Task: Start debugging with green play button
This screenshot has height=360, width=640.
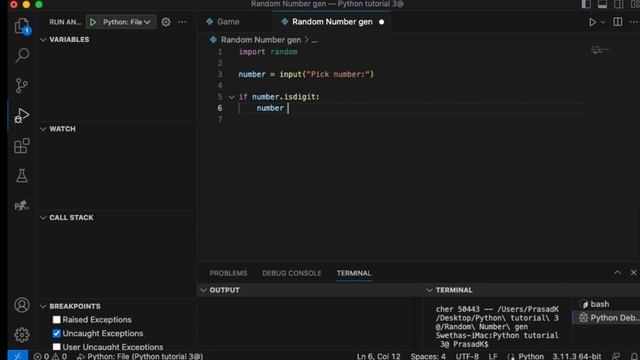Action: click(93, 22)
